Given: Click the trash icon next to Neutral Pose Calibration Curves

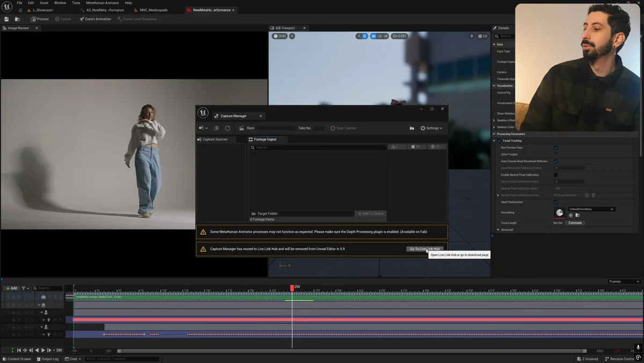Looking at the screenshot, I should 594,195.
